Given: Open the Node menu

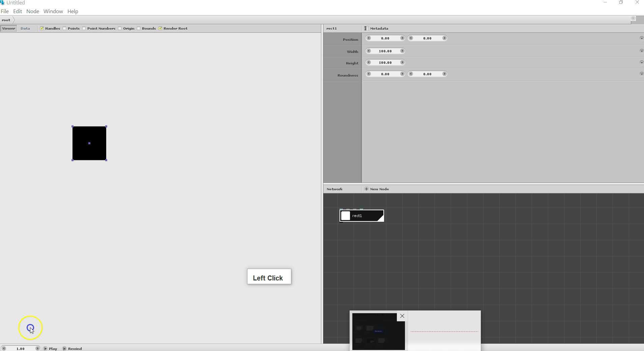Looking at the screenshot, I should point(32,11).
